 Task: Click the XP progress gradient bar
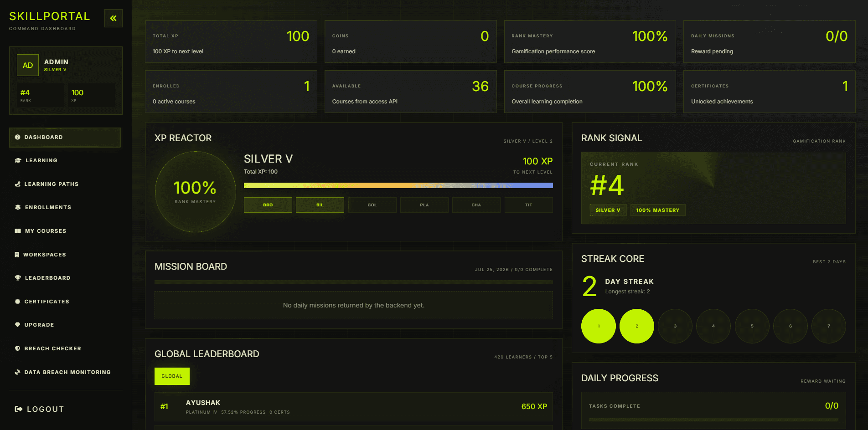click(x=398, y=185)
